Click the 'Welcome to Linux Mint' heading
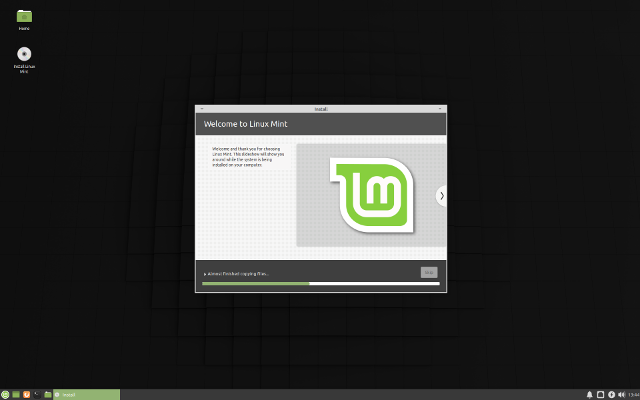Image resolution: width=640 pixels, height=400 pixels. [x=246, y=124]
